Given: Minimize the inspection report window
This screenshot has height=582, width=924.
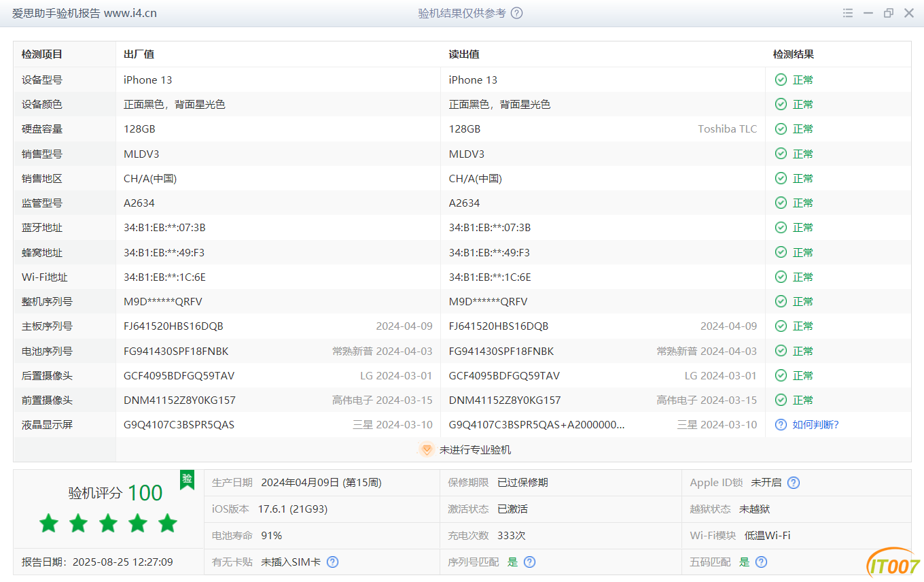Looking at the screenshot, I should [868, 13].
